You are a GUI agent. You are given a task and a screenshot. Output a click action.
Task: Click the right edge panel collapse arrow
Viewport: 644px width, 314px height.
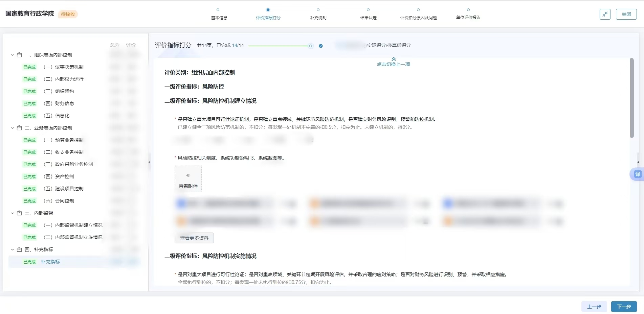638,162
